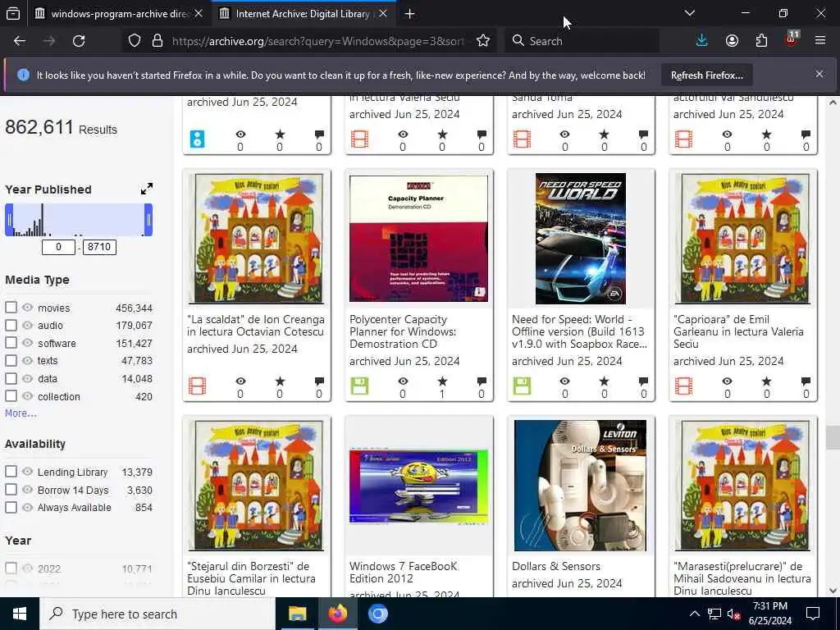The width and height of the screenshot is (840, 630).
Task: Click the right year range slider handle
Action: (x=148, y=220)
